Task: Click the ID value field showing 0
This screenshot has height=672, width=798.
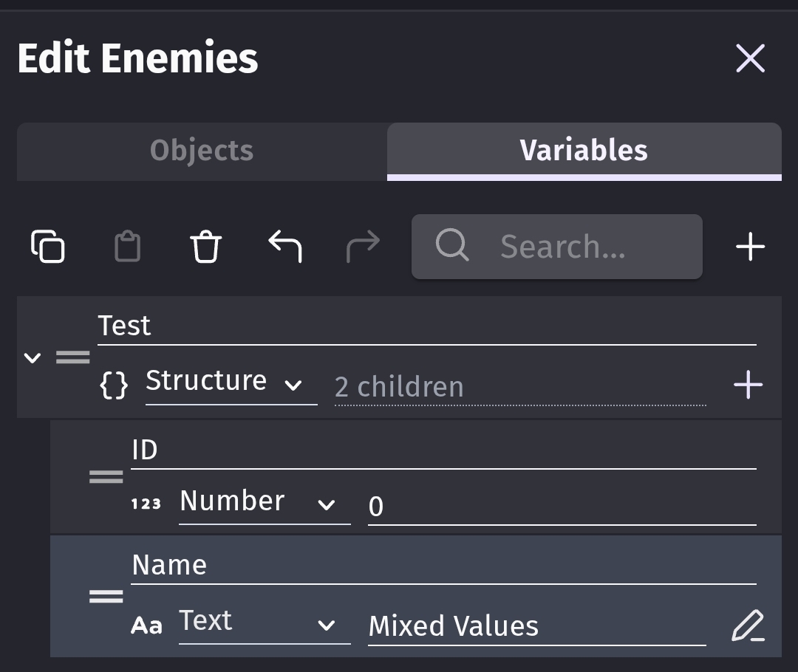Action: click(562, 506)
